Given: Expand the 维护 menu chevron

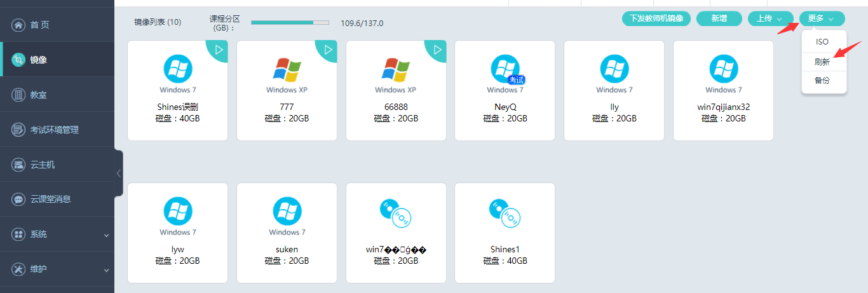Looking at the screenshot, I should tap(107, 270).
